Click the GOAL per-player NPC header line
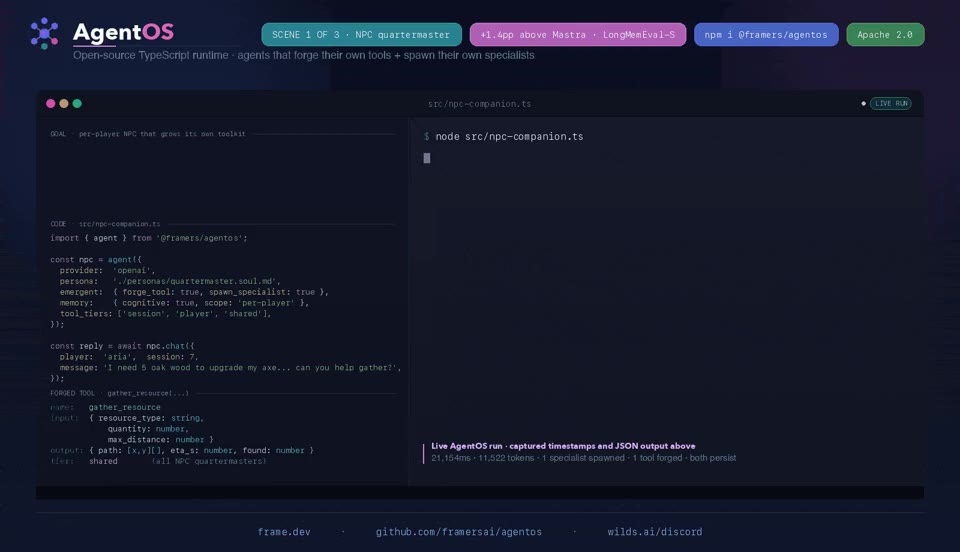Image resolution: width=960 pixels, height=552 pixels. pos(148,133)
